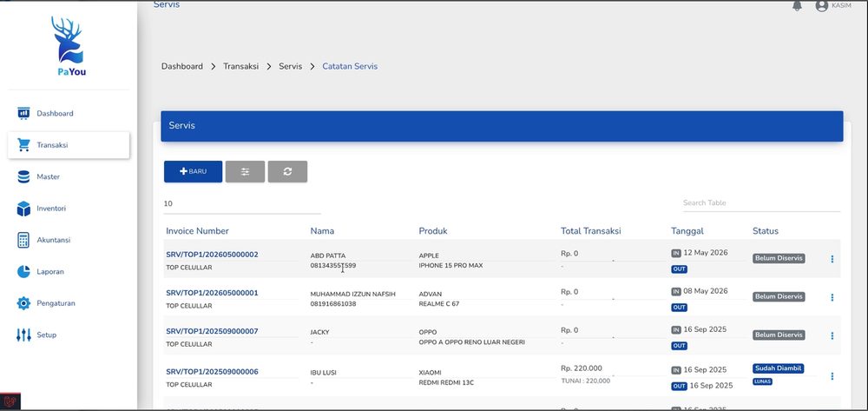Click the Master database icon
868x411 pixels.
pyautogui.click(x=23, y=176)
